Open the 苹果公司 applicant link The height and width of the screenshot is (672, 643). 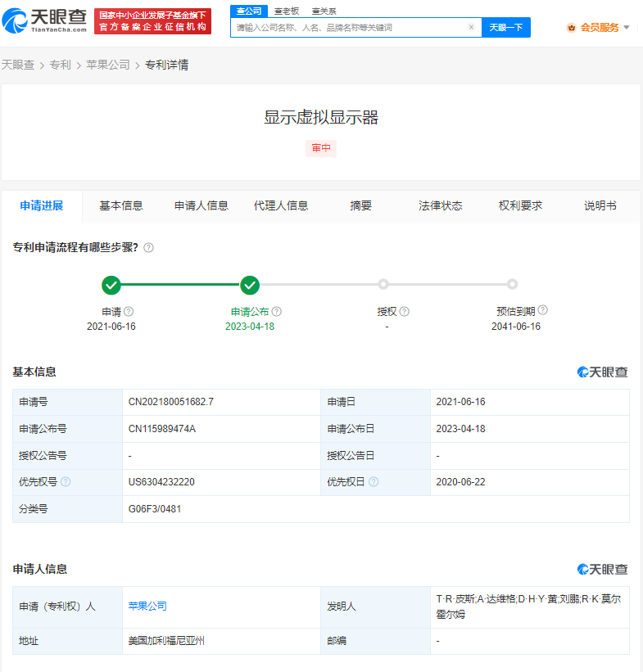147,606
